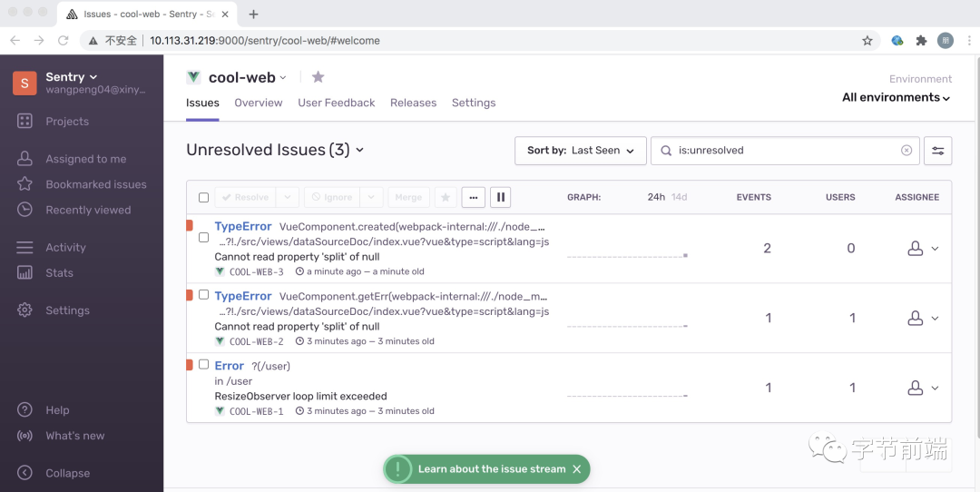Image resolution: width=980 pixels, height=492 pixels.
Task: Open the cool-web project switcher
Action: tap(282, 77)
